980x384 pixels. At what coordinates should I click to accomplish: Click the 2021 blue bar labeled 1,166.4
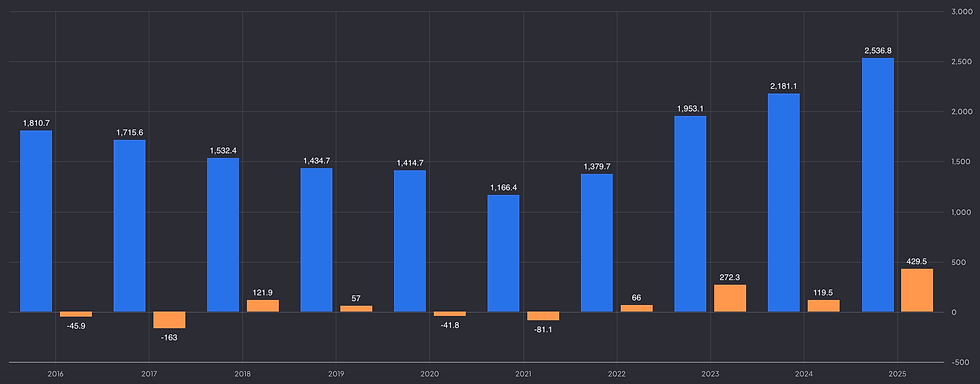[504, 253]
